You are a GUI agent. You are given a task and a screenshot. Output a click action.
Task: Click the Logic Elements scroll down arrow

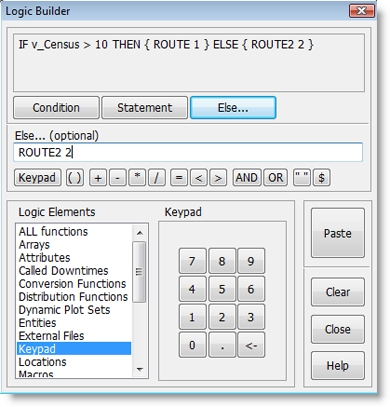tap(140, 369)
